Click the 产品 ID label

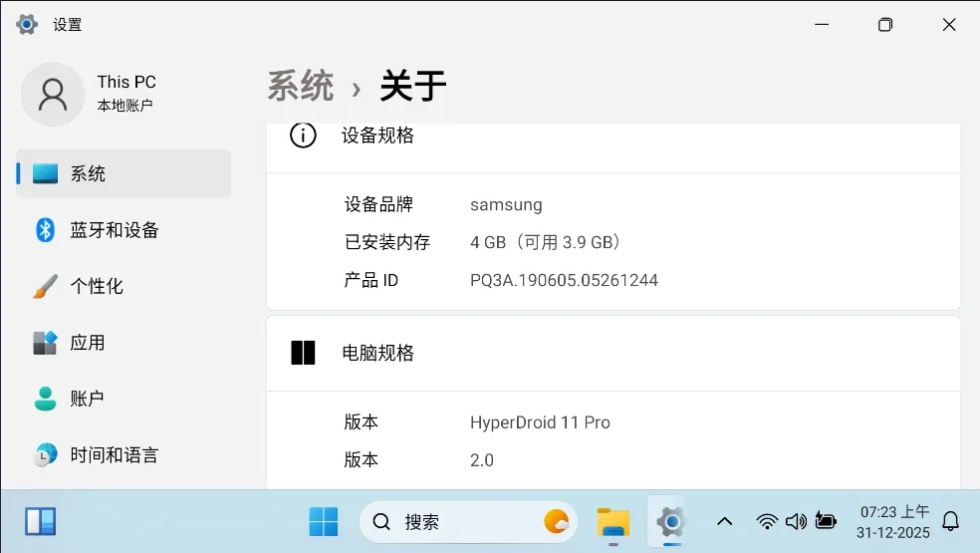371,280
